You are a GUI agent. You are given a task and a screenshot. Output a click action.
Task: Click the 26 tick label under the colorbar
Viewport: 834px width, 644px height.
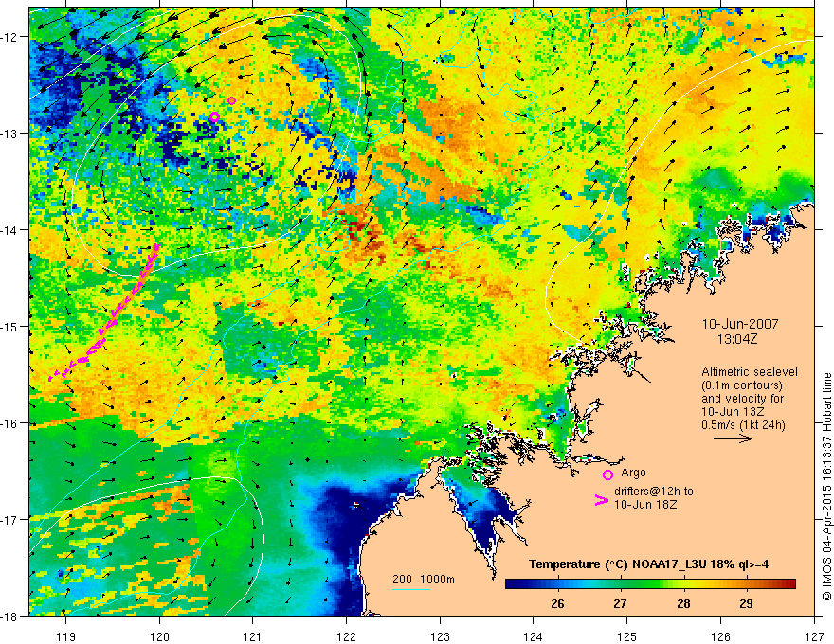tap(557, 604)
